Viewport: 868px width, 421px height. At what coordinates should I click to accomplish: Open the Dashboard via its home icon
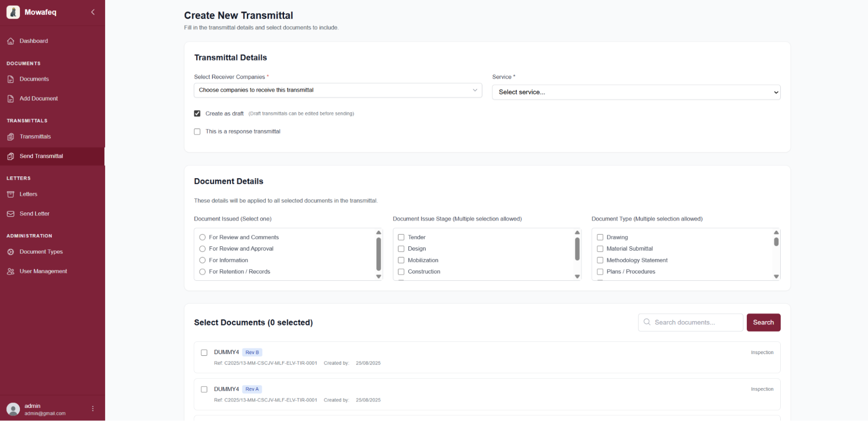click(x=10, y=40)
